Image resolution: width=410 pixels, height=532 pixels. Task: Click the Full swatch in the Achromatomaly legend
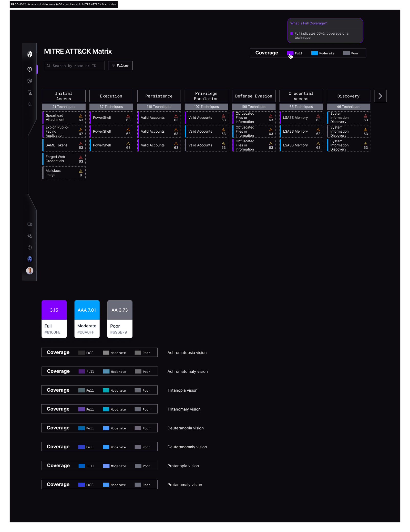[82, 371]
